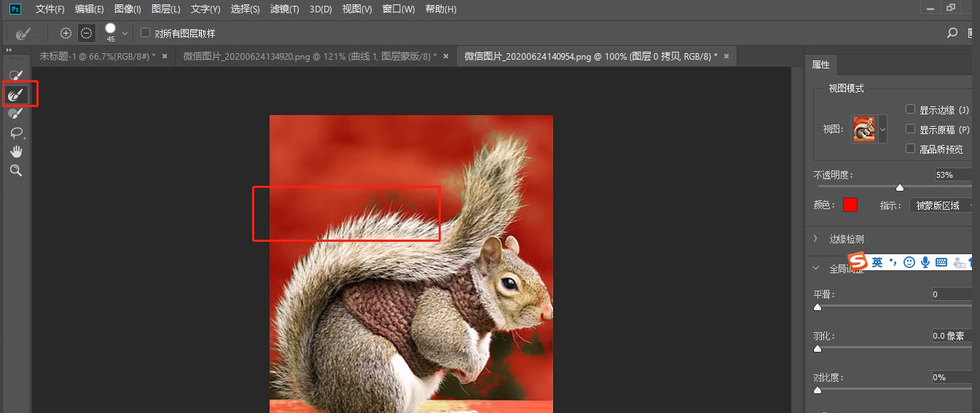Viewport: 980px width, 413px height.
Task: Click the 平滑 slider handle
Action: click(818, 307)
